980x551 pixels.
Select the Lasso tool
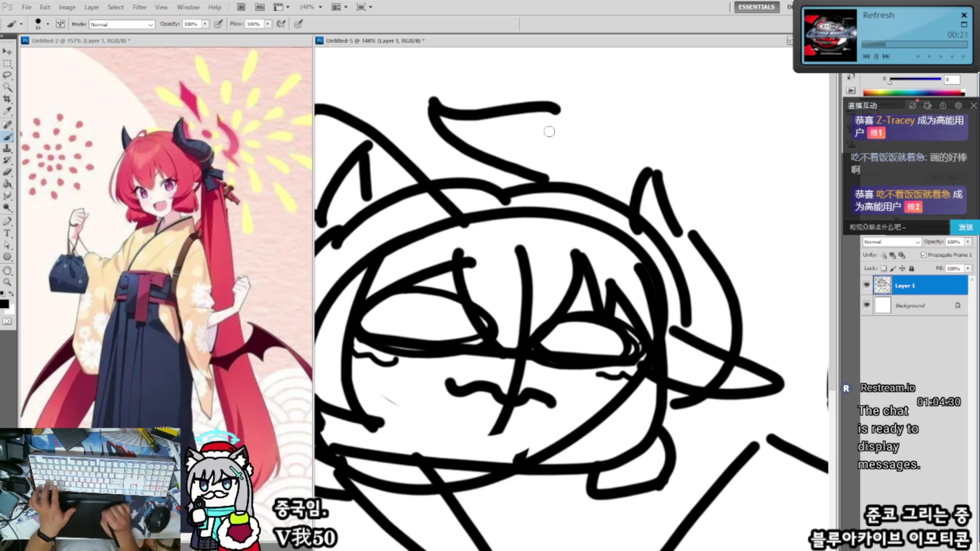[7, 76]
